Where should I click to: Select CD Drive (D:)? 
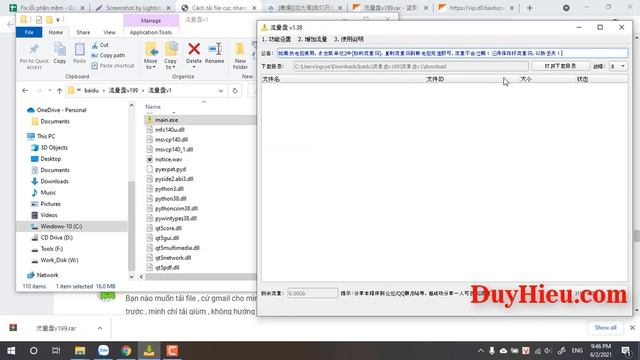(56, 237)
